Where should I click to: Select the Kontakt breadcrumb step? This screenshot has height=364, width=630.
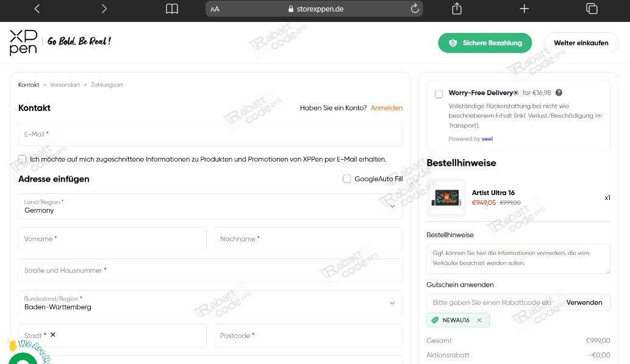click(29, 85)
